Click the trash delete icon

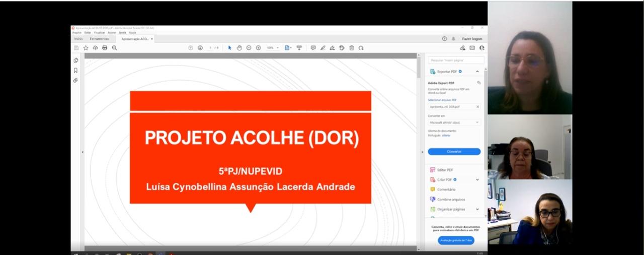351,48
